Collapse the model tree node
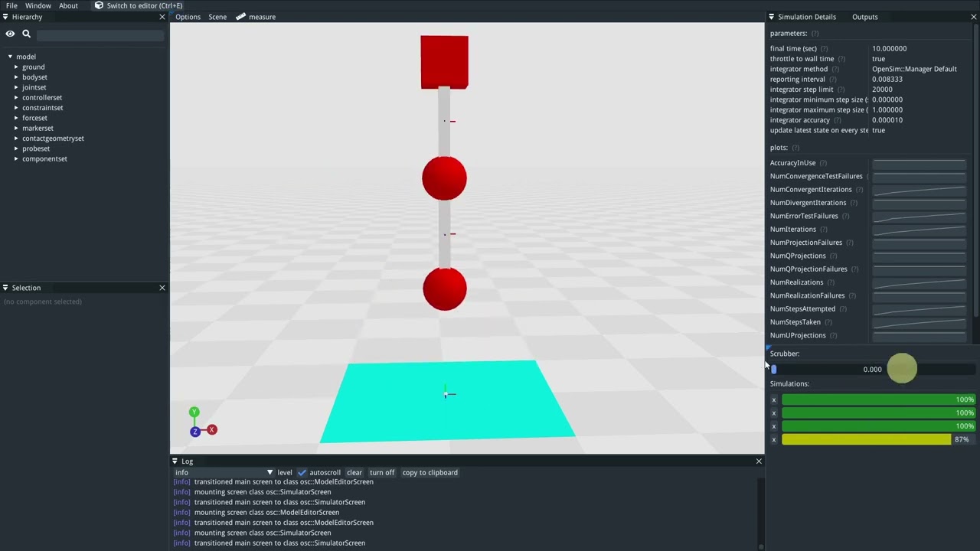Screen dimensions: 980x551 tap(10, 57)
